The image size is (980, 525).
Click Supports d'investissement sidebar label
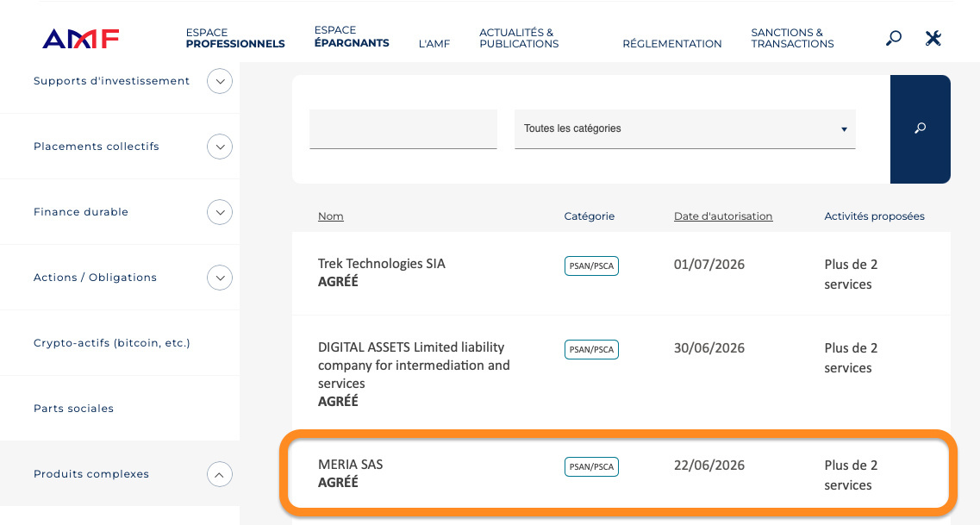[x=111, y=81]
